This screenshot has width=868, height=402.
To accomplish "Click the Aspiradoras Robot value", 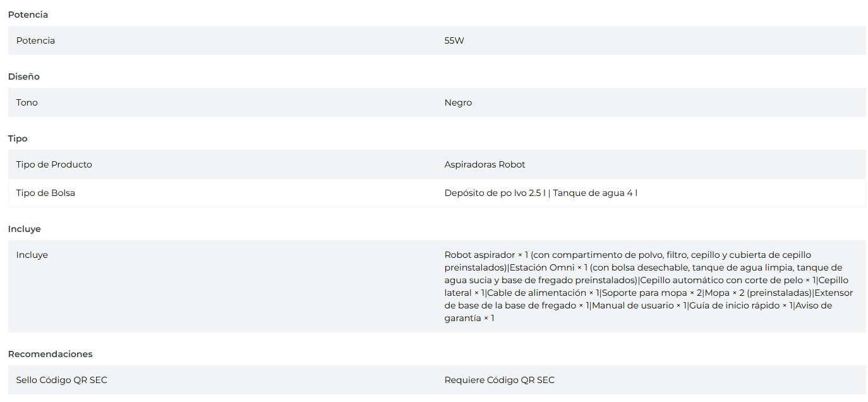I will pyautogui.click(x=485, y=164).
